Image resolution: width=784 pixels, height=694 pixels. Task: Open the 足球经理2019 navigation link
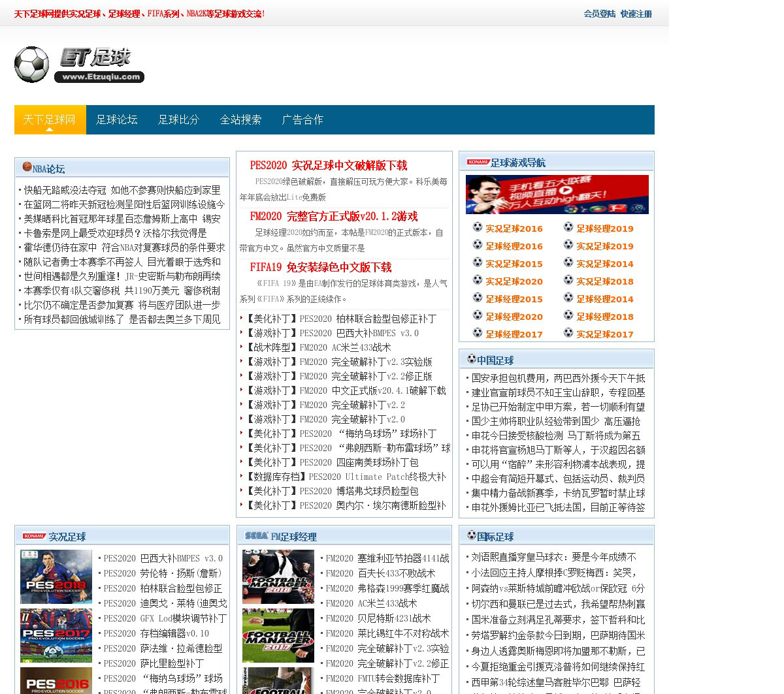pos(605,229)
